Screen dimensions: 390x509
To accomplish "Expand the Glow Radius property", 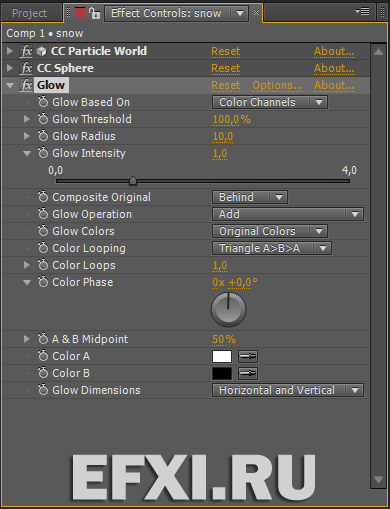I will tap(27, 136).
